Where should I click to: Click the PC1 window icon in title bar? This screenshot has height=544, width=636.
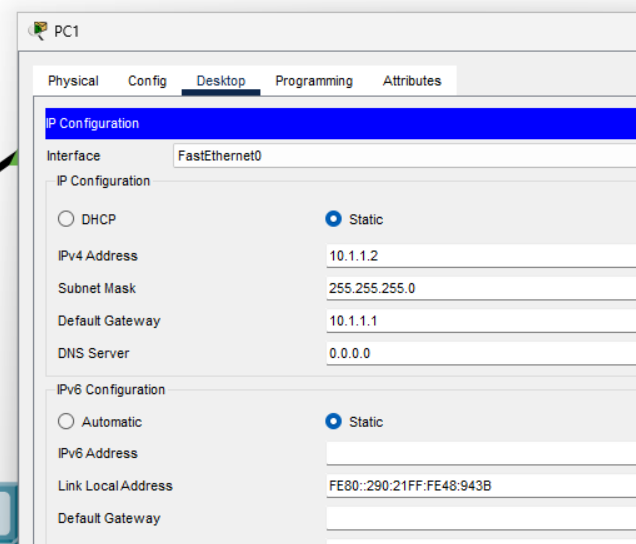pyautogui.click(x=39, y=31)
